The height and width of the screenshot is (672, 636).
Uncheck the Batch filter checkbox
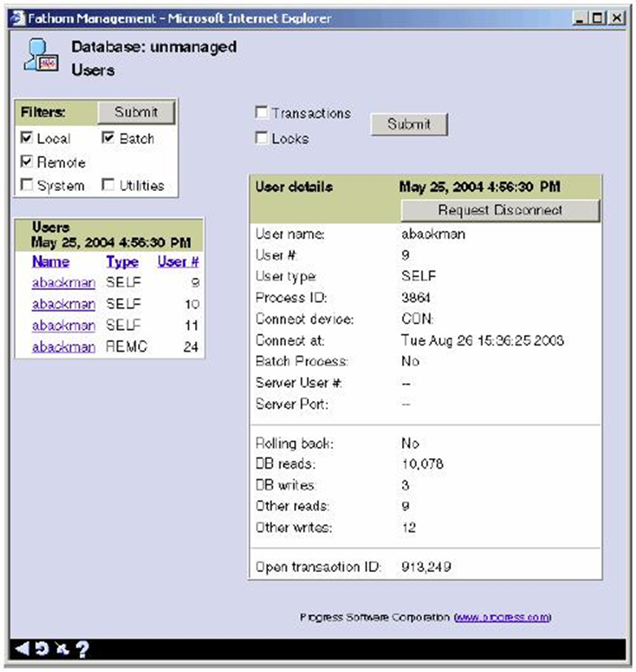108,138
